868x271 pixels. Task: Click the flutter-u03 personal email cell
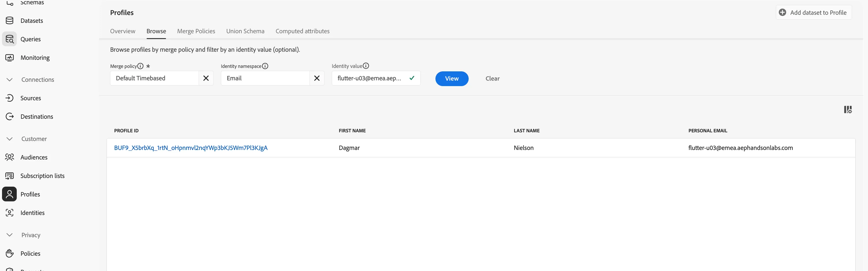(741, 148)
